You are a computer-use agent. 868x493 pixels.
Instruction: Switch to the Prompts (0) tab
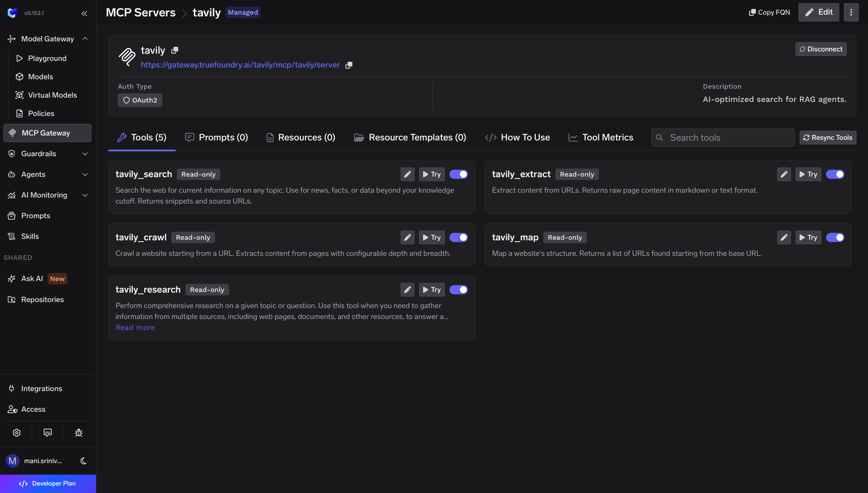click(217, 138)
